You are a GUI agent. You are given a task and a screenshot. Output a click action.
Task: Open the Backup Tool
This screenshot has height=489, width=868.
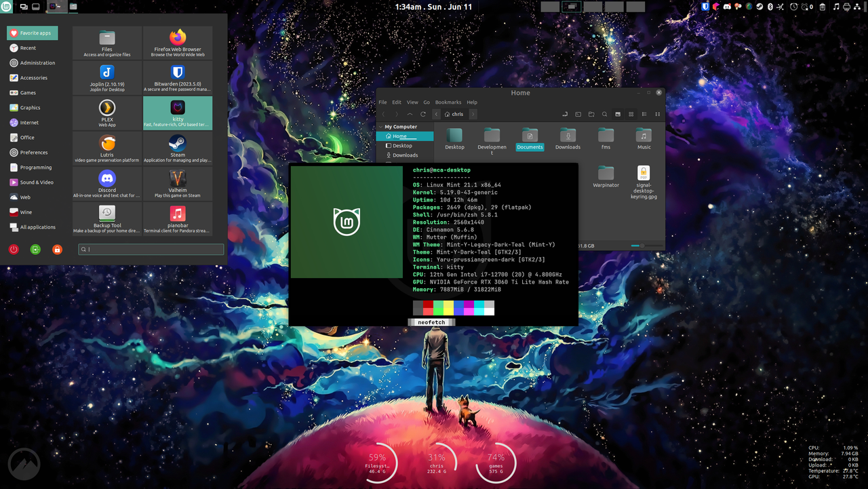[x=107, y=218]
